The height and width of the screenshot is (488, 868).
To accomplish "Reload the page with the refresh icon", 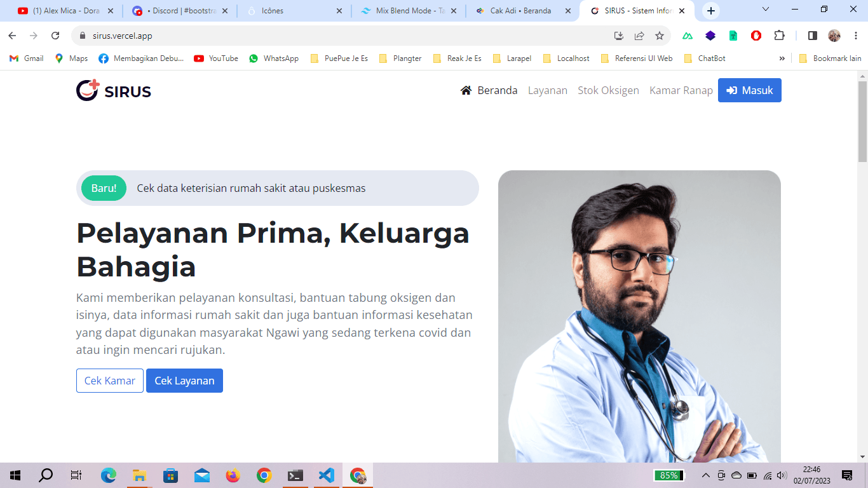I will pos(55,36).
